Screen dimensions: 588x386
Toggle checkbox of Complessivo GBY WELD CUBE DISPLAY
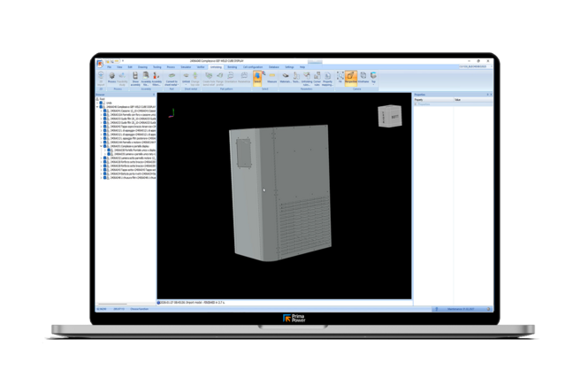click(101, 107)
